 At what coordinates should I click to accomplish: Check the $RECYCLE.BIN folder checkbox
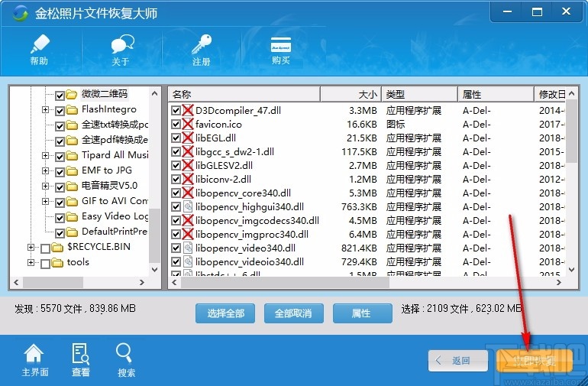point(45,248)
